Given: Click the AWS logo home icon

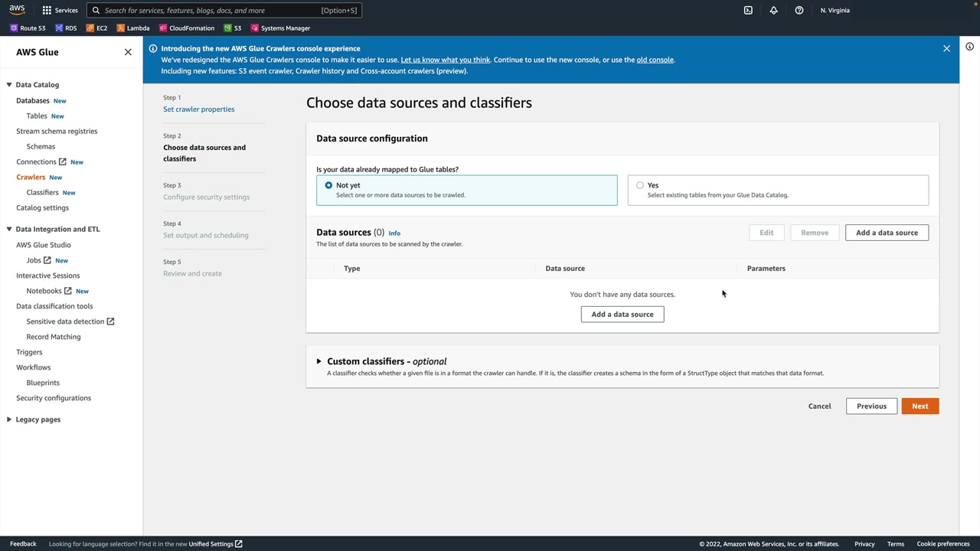Looking at the screenshot, I should tap(17, 10).
